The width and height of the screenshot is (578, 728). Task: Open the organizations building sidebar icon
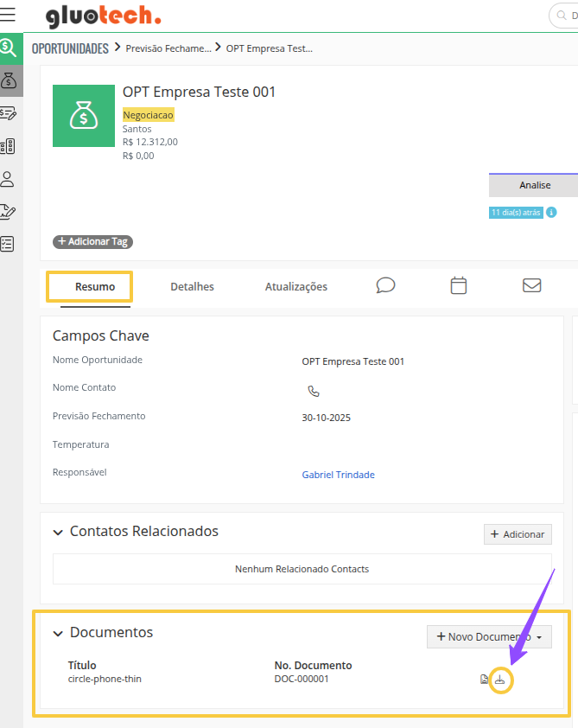(9, 146)
